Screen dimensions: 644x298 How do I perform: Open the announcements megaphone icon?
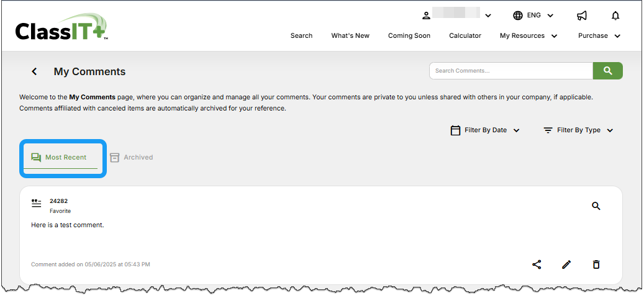[582, 16]
